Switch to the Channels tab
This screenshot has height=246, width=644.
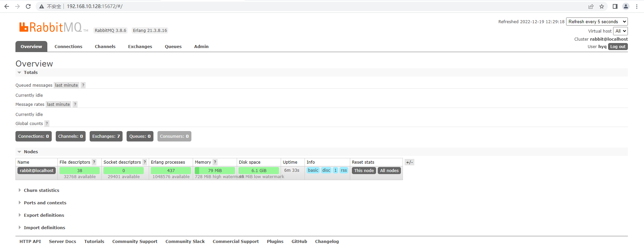[105, 47]
